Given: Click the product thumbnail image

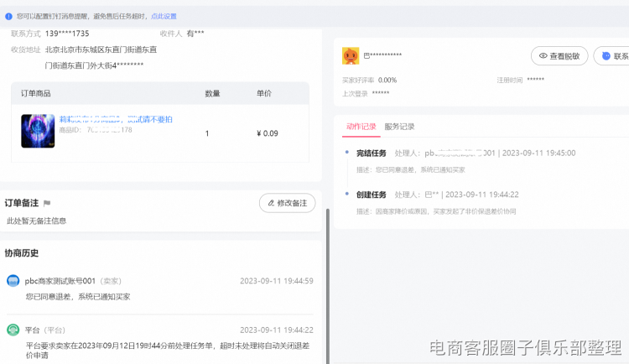Looking at the screenshot, I should point(38,131).
